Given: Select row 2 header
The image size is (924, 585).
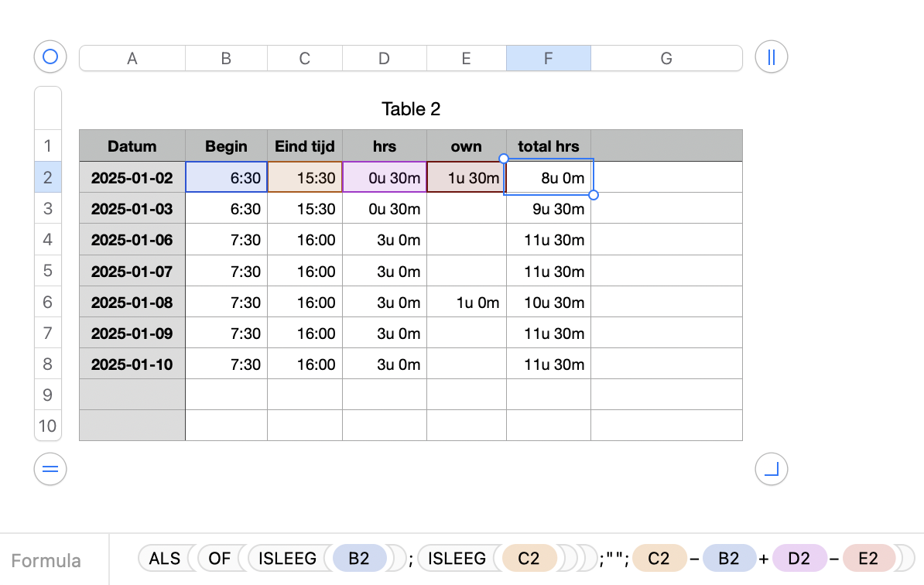Looking at the screenshot, I should (48, 178).
